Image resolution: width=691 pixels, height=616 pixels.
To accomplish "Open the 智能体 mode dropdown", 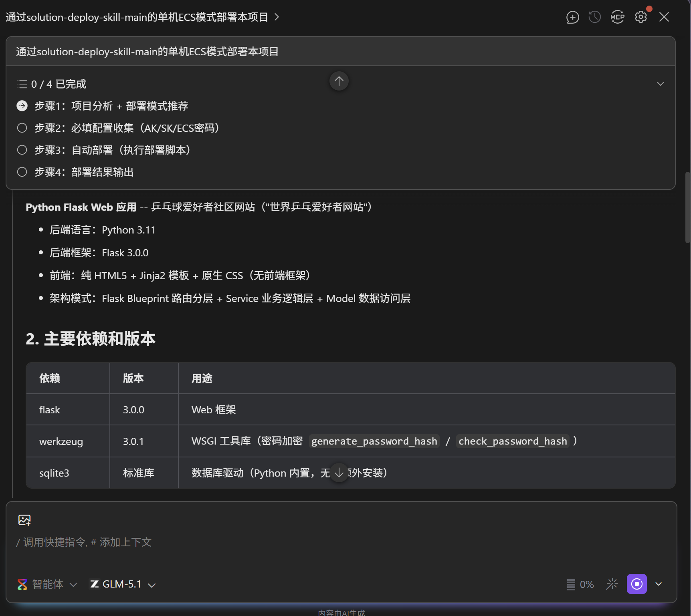I will 47,584.
